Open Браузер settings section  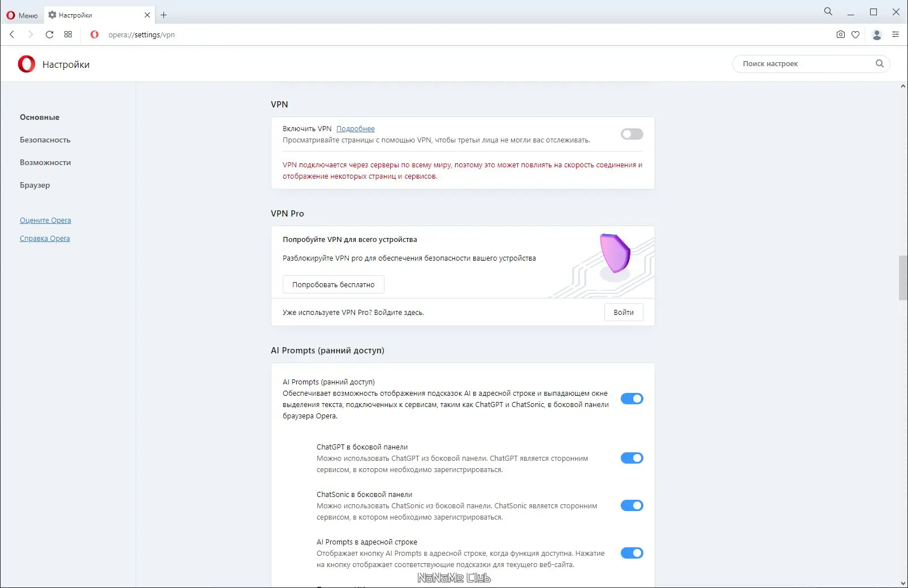35,185
